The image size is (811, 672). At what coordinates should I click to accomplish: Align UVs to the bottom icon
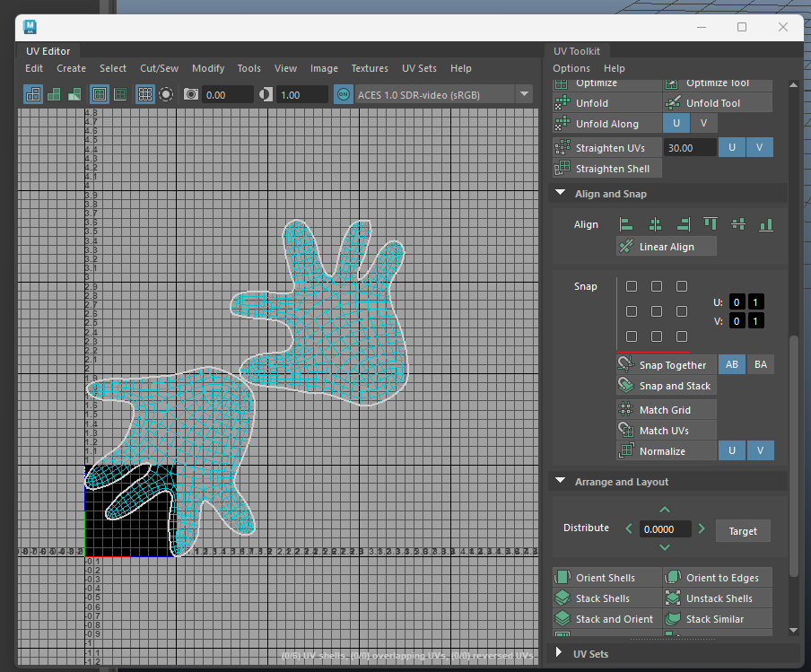click(x=766, y=224)
